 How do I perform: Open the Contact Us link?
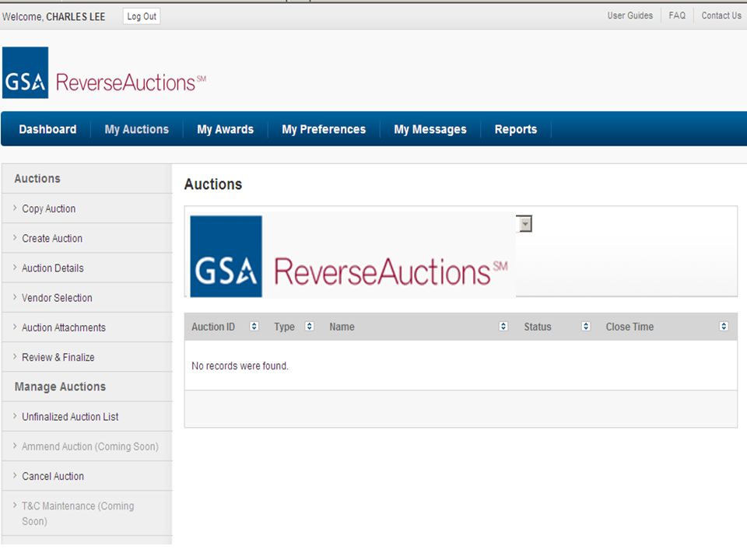[x=721, y=16]
